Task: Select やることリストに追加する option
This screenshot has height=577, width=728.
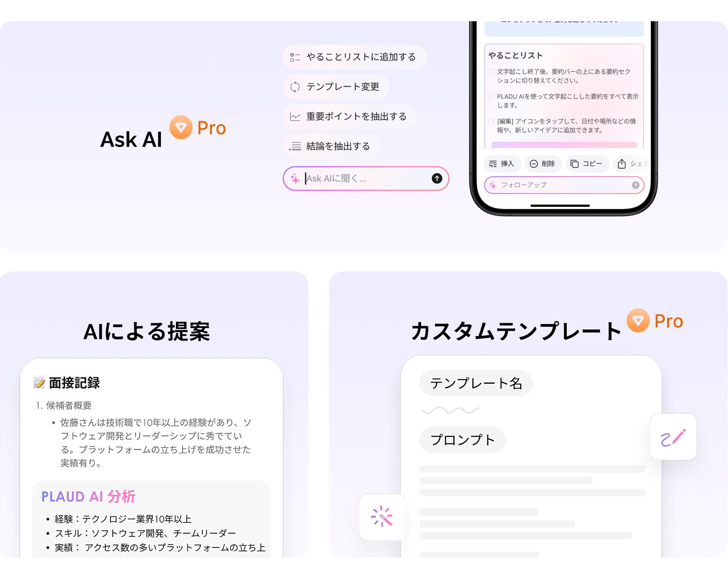Action: tap(354, 57)
